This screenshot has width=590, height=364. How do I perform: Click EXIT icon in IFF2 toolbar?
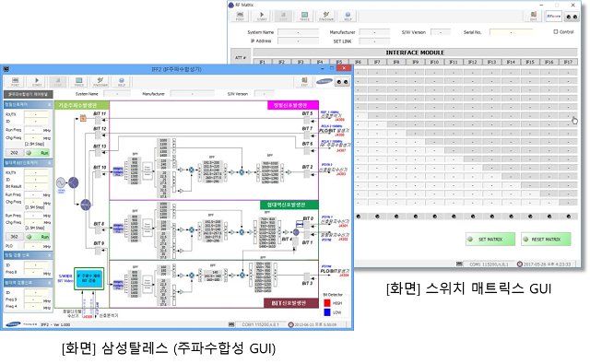(x=304, y=82)
